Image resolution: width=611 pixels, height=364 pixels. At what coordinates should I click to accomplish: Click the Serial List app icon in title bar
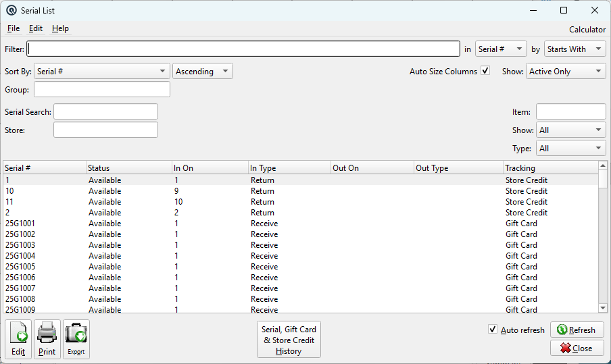pos(11,11)
